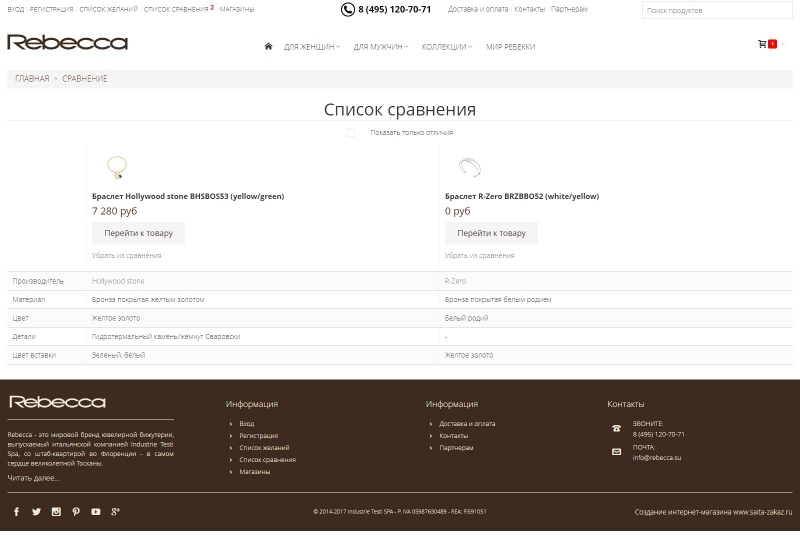Click the Rebecca logo in footer
This screenshot has width=800, height=539.
[x=57, y=402]
